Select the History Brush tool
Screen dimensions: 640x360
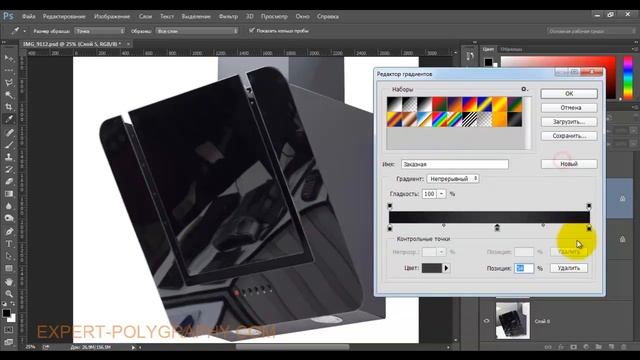pyautogui.click(x=9, y=169)
